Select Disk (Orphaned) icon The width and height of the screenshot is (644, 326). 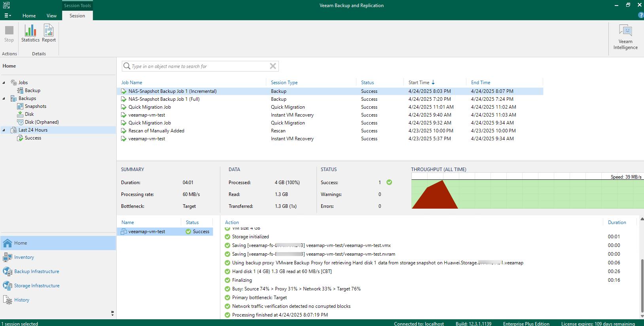pos(20,122)
